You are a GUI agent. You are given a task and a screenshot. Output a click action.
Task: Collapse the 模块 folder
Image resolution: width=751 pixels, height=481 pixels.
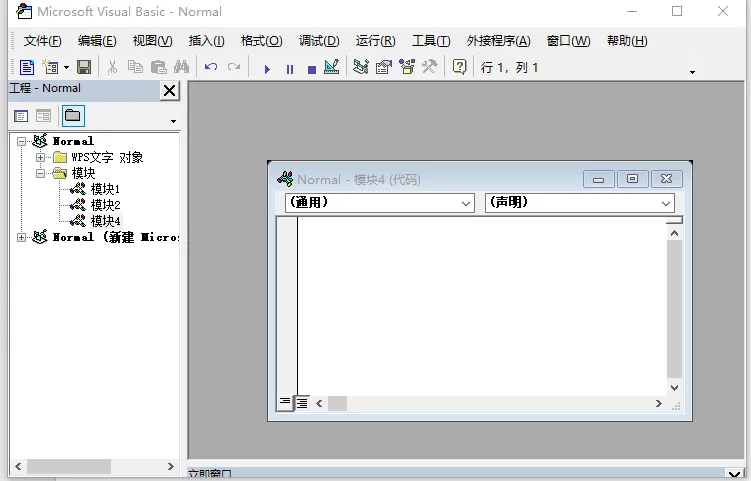click(x=40, y=173)
